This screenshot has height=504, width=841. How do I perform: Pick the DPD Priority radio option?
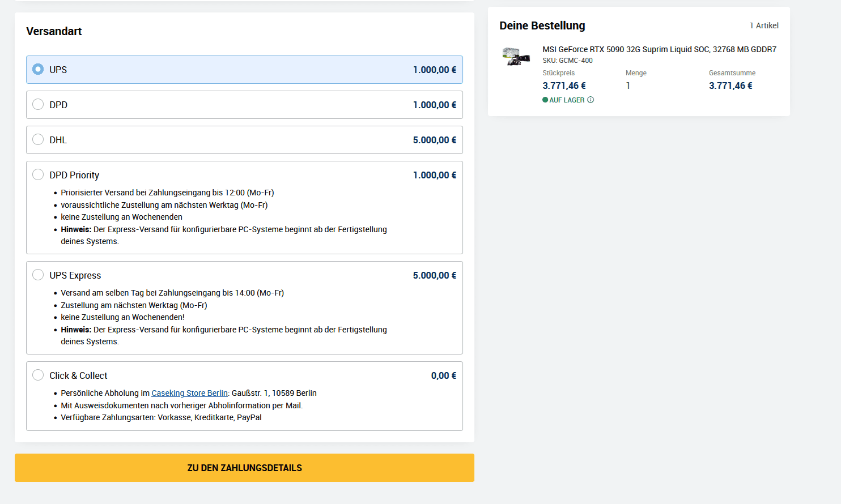point(38,174)
